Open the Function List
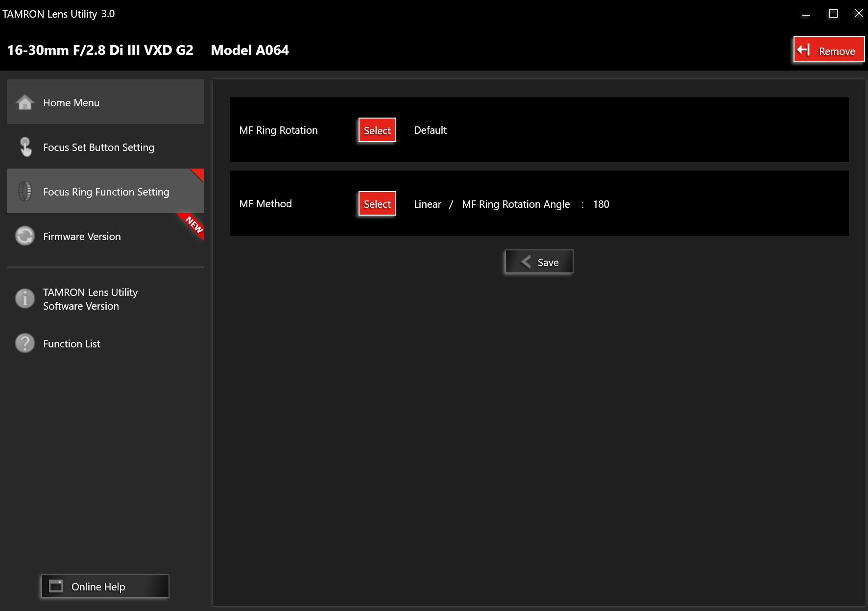868x611 pixels. 105,343
